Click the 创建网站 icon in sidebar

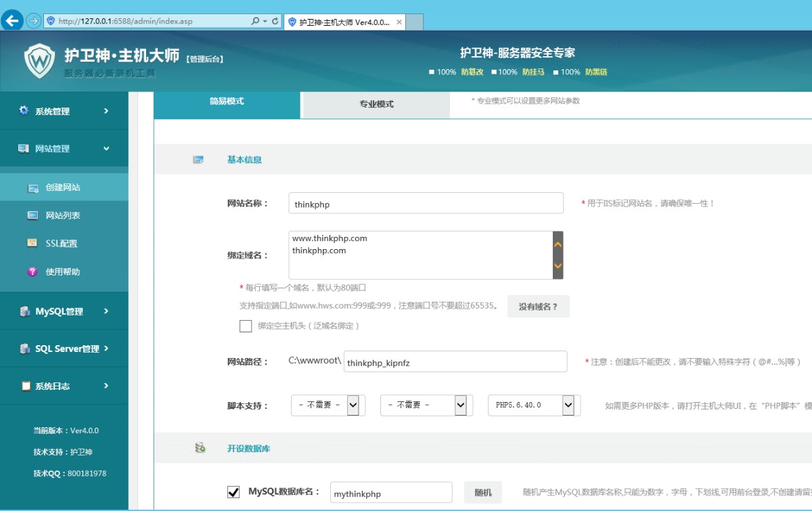(x=32, y=187)
